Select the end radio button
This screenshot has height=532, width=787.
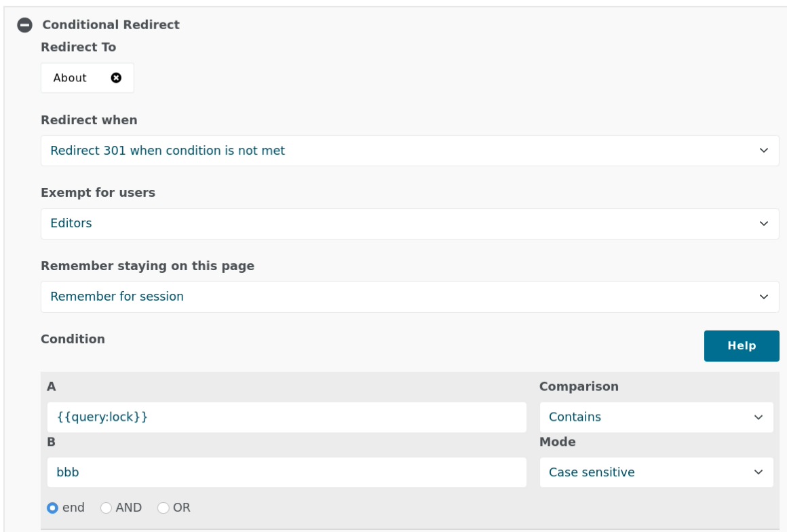(52, 508)
